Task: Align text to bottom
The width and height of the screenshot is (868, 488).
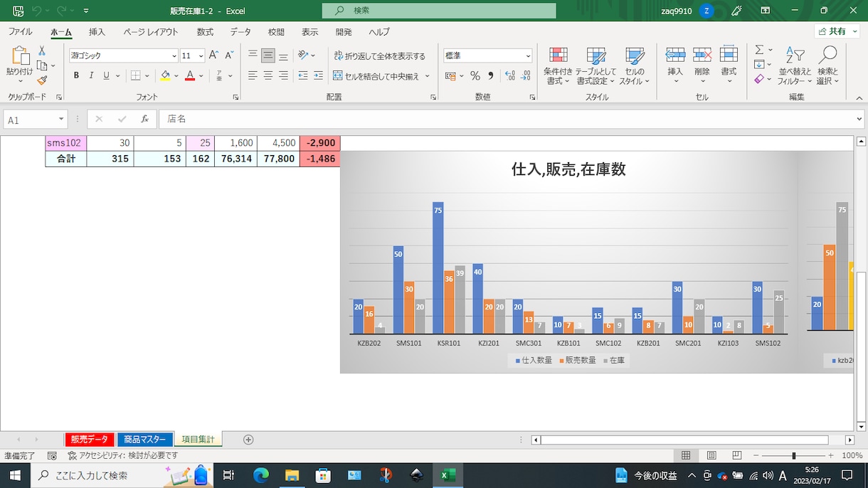Action: tap(283, 55)
